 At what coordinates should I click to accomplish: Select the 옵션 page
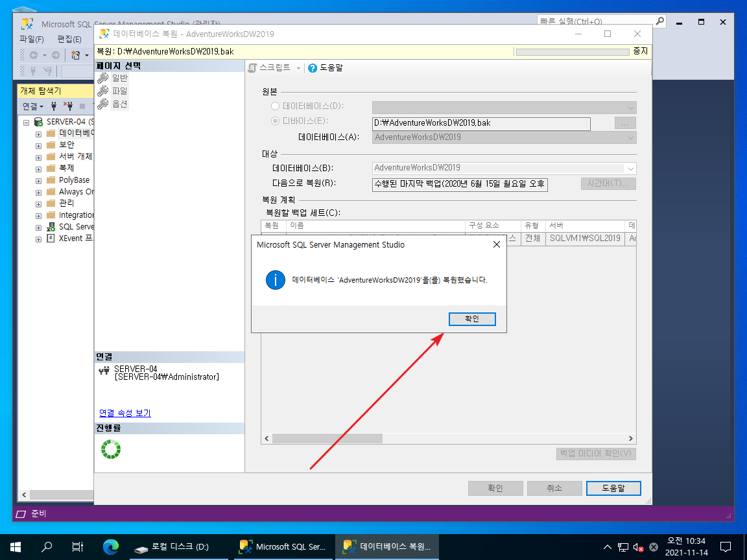119,103
